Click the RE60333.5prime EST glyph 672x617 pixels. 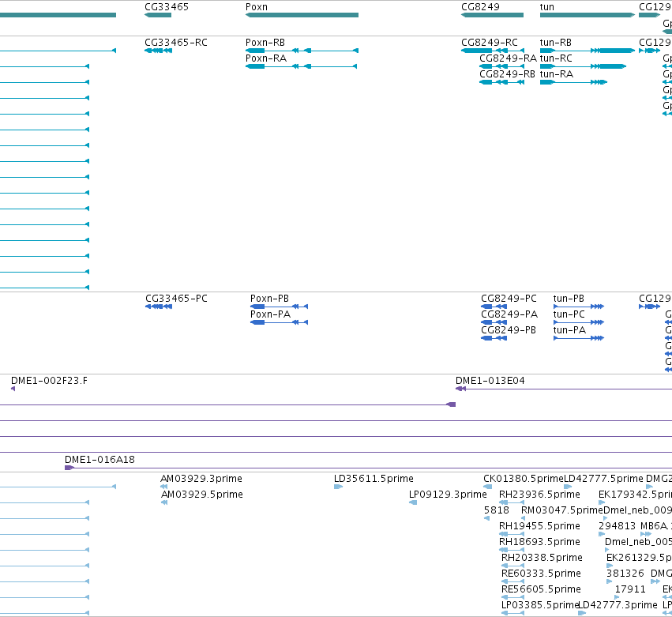pyautogui.click(x=513, y=581)
